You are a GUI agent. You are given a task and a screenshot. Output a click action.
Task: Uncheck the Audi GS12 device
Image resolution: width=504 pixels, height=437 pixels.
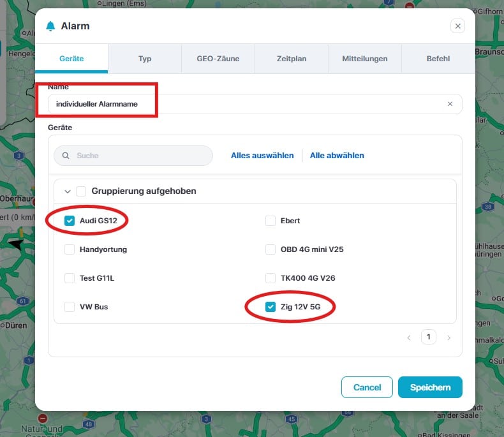coord(70,221)
